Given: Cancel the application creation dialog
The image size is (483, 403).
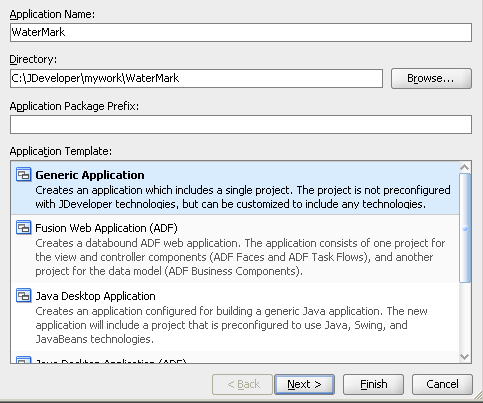Looking at the screenshot, I should coord(442,384).
